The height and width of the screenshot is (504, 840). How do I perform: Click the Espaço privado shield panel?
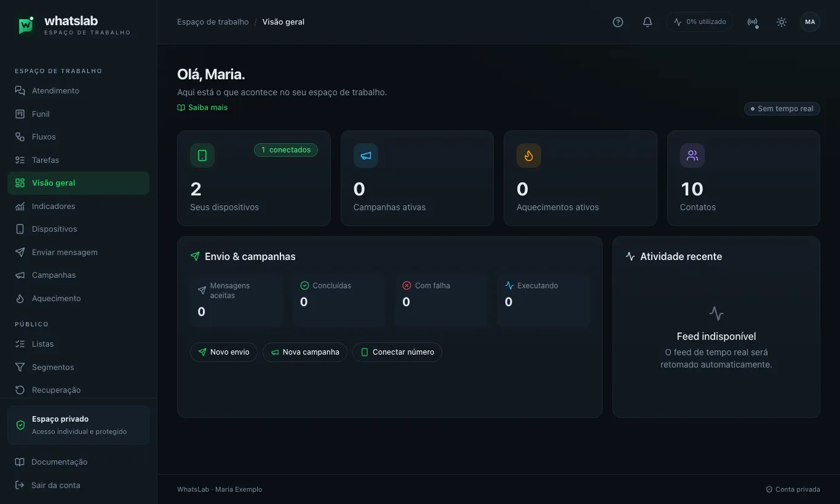[x=78, y=425]
